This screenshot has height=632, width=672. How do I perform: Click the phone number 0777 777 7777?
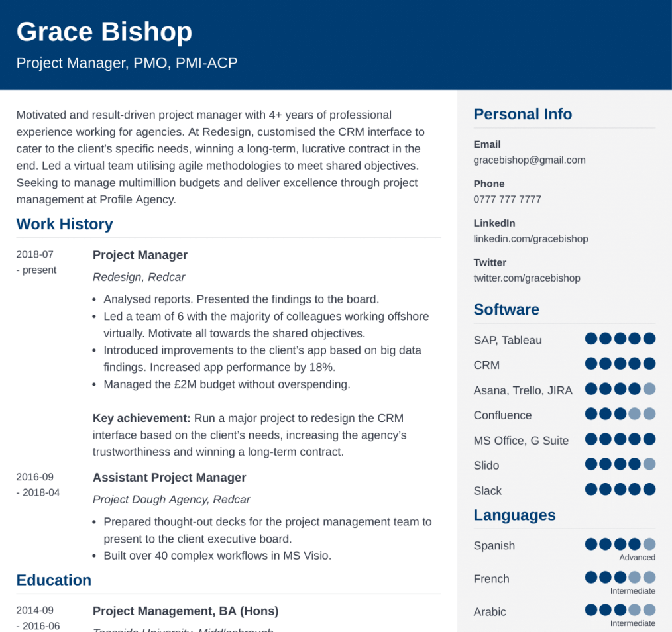(507, 199)
